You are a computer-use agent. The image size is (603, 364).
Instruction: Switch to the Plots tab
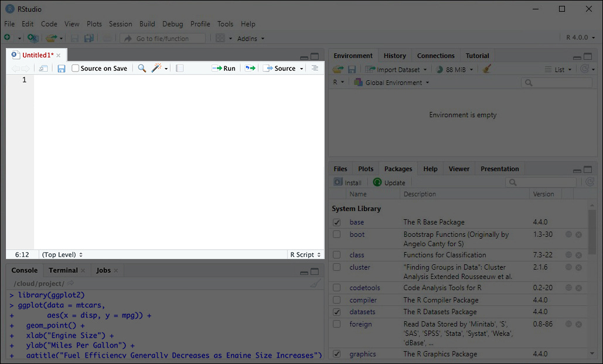pos(366,169)
